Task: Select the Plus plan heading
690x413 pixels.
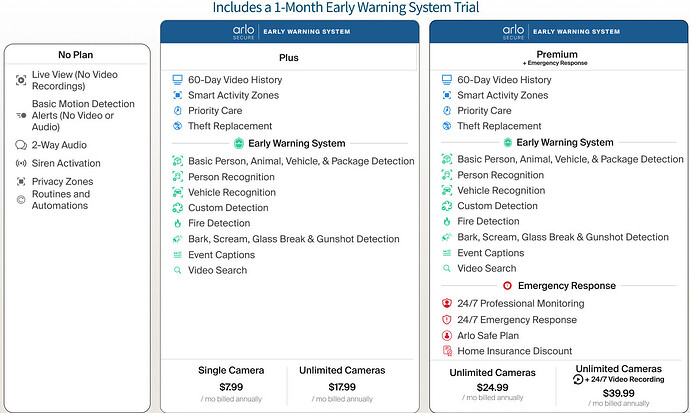Action: tap(289, 58)
